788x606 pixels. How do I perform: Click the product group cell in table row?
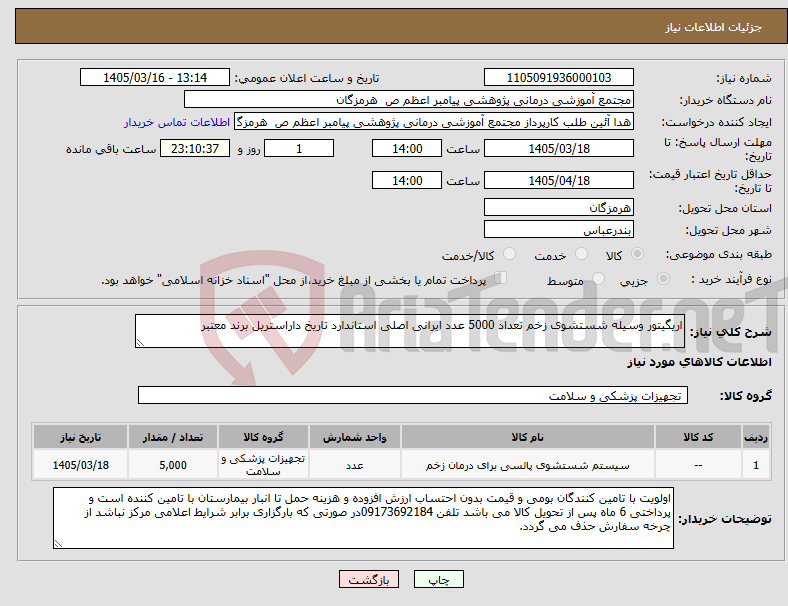click(x=263, y=465)
